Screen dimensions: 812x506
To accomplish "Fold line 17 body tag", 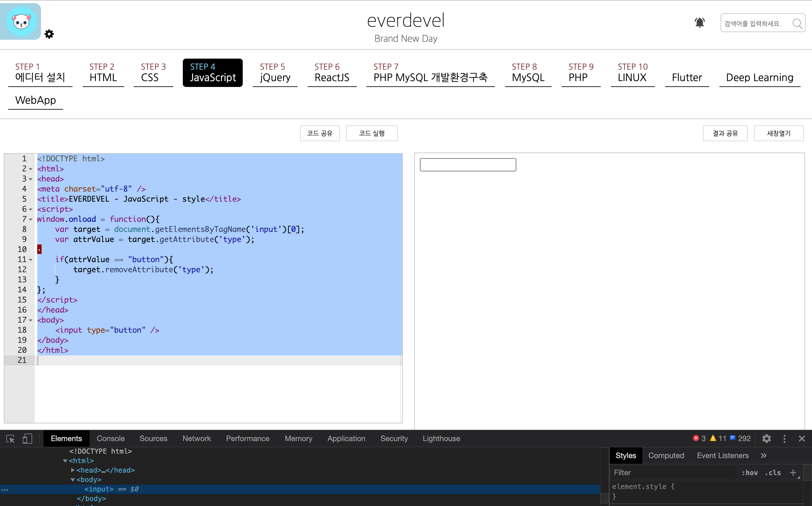I will pyautogui.click(x=31, y=320).
